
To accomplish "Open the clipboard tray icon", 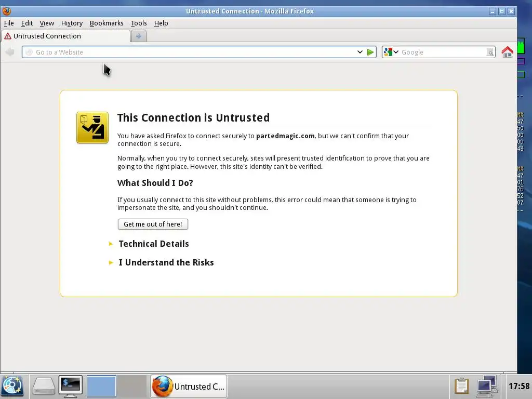I will click(x=461, y=386).
